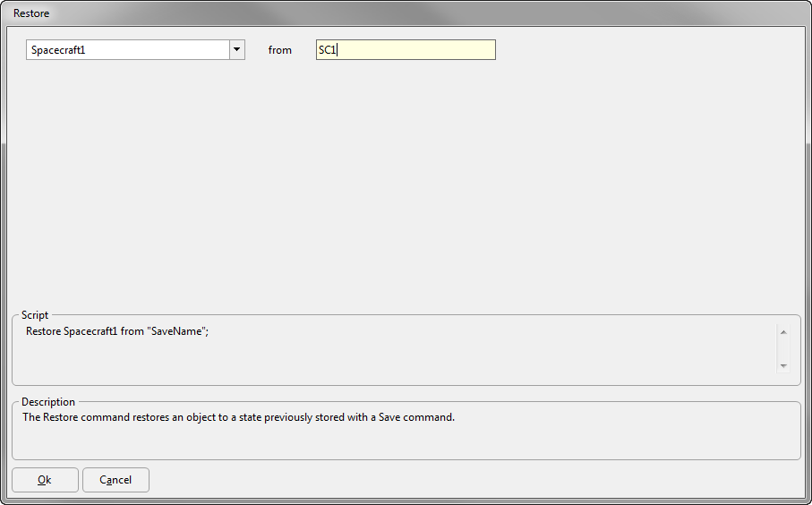Click the Script box scroll up arrow

[783, 332]
